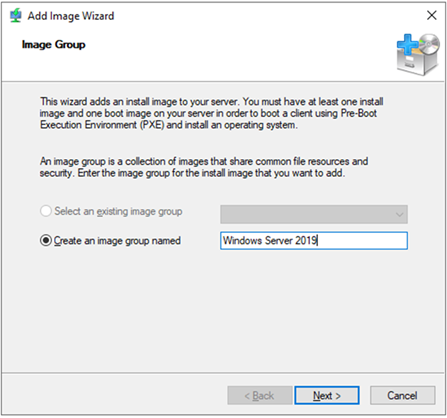Click the install image box icon in header
The image size is (447, 418).
tap(418, 54)
